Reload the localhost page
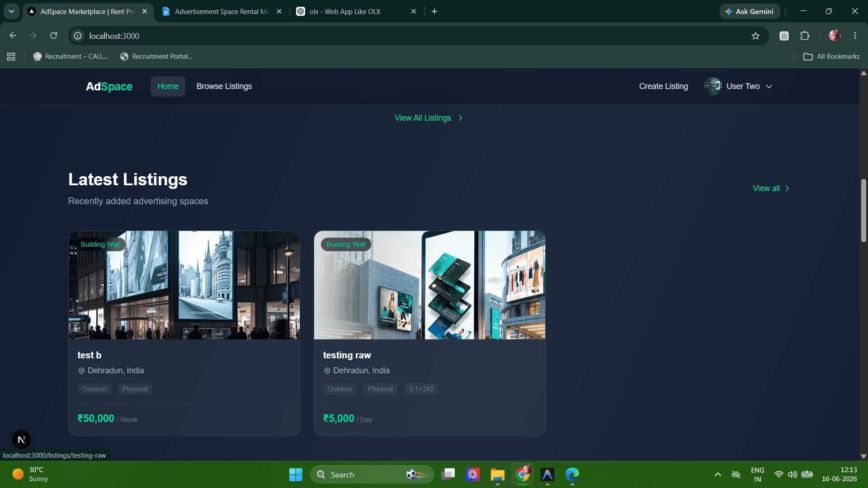868x488 pixels. pyautogui.click(x=53, y=36)
